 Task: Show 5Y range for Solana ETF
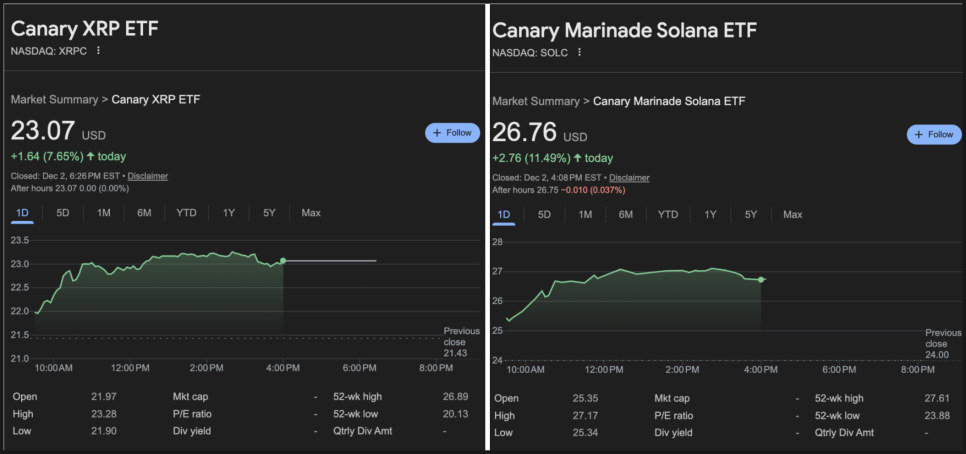coord(751,214)
